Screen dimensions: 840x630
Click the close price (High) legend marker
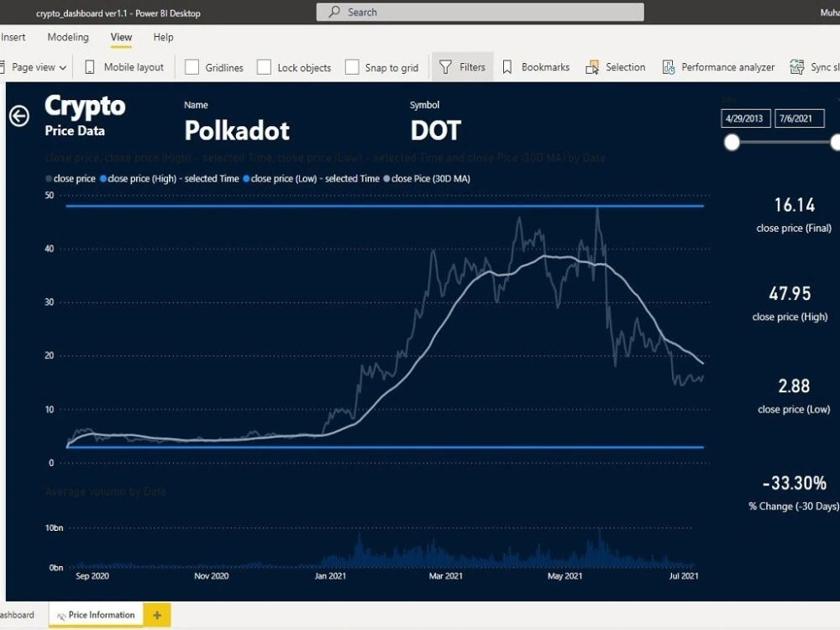coord(103,179)
